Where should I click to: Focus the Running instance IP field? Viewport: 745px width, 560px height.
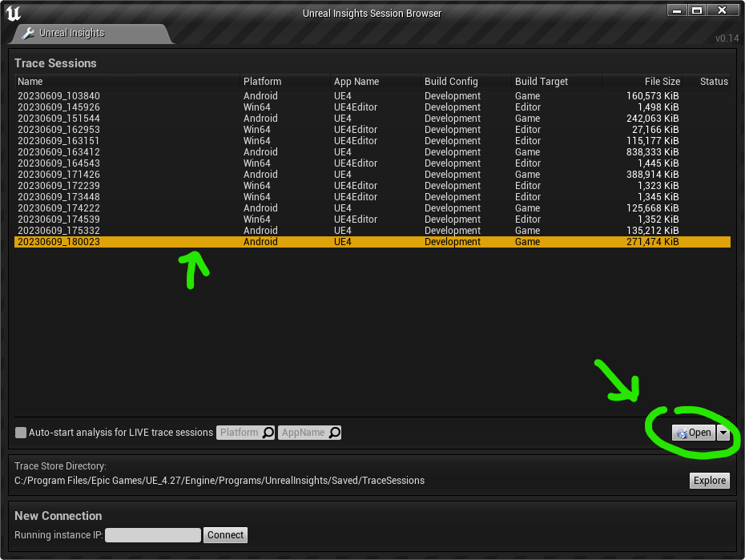coord(153,535)
